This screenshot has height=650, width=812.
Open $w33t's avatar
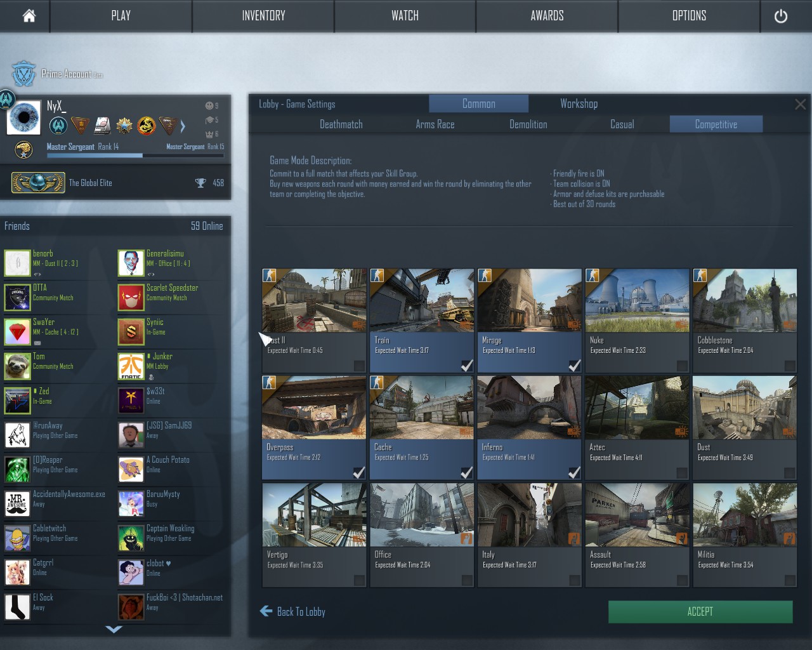(x=131, y=401)
